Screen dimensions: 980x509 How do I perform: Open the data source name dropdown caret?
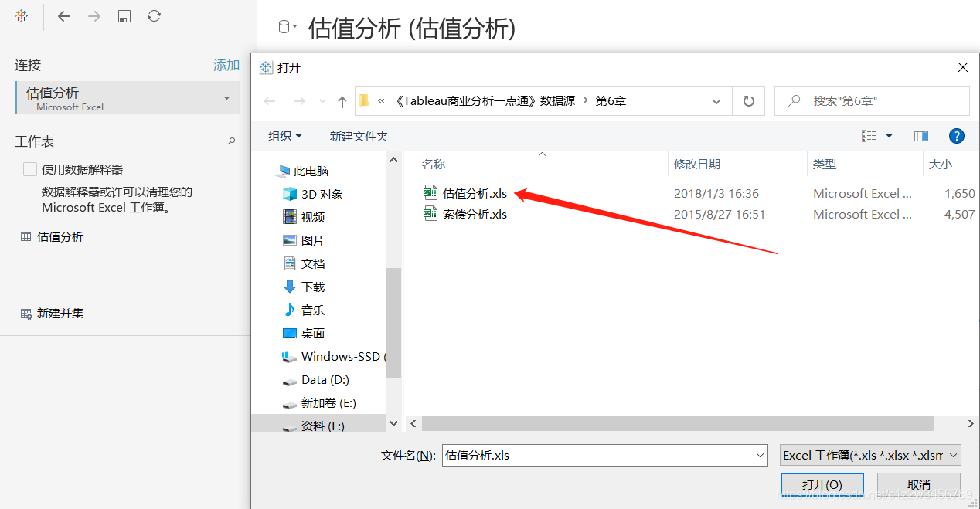pos(295,28)
